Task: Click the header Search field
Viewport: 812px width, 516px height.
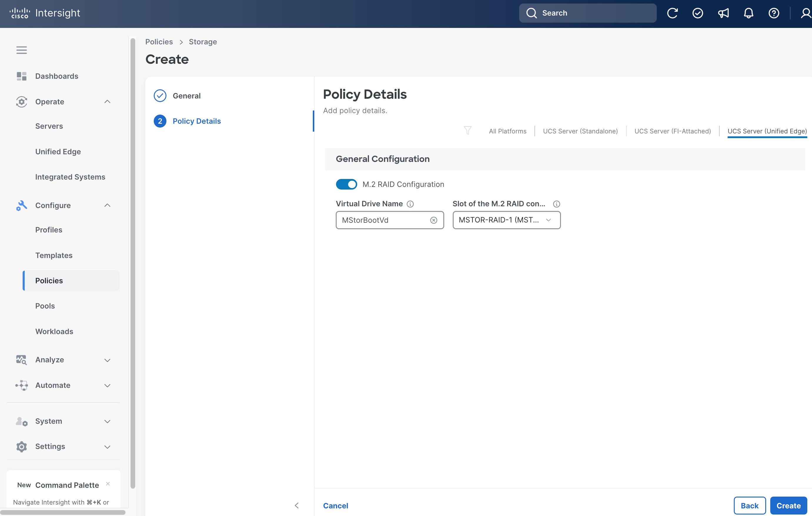Action: click(x=587, y=13)
